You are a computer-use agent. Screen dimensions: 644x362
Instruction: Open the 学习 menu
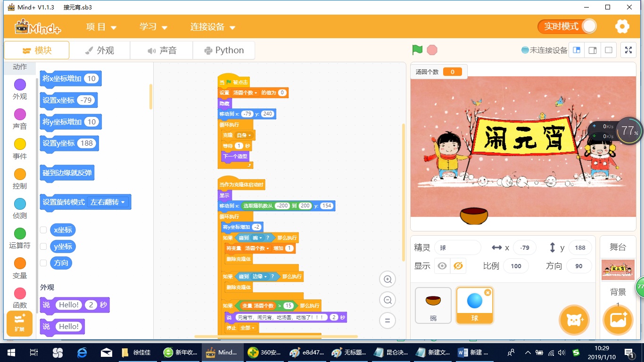154,27
